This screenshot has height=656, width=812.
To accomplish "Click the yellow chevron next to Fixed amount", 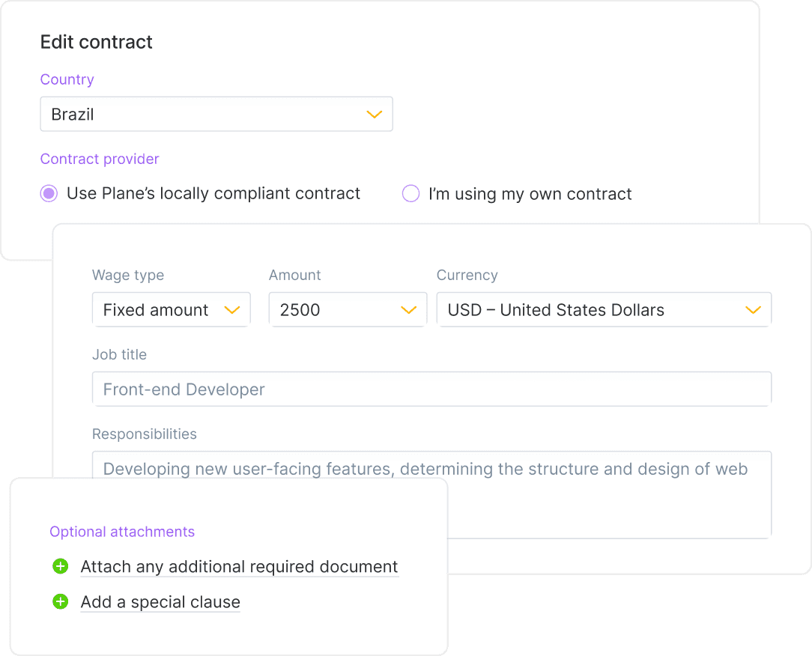I will (x=232, y=310).
